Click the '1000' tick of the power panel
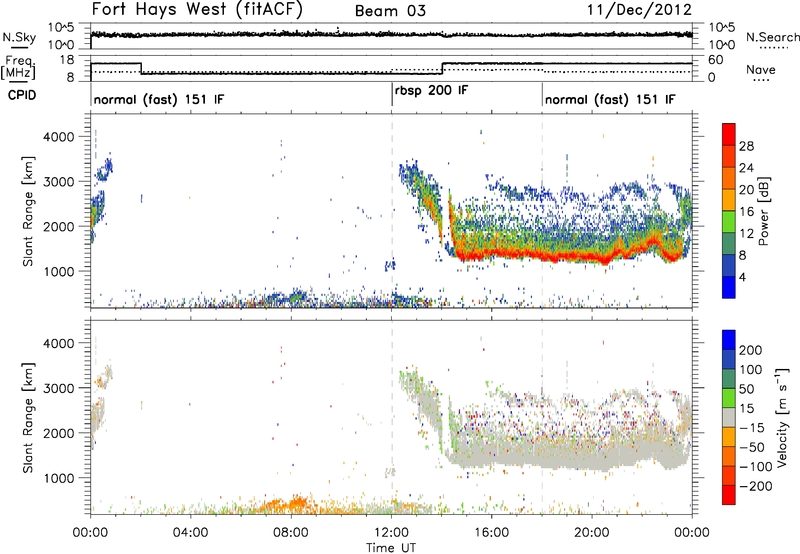Screen dimensions: 800x554 pyautogui.click(x=58, y=271)
